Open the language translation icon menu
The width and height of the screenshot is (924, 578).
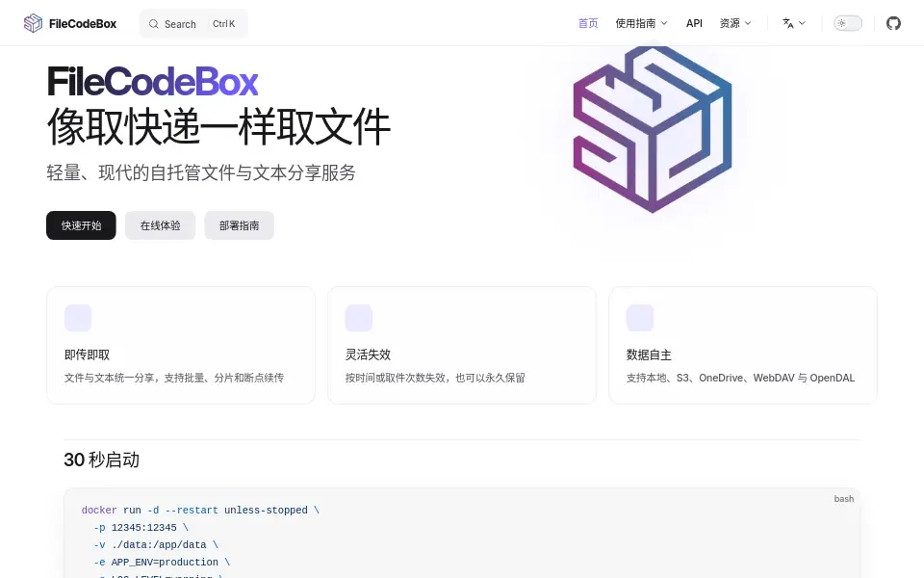(x=788, y=23)
